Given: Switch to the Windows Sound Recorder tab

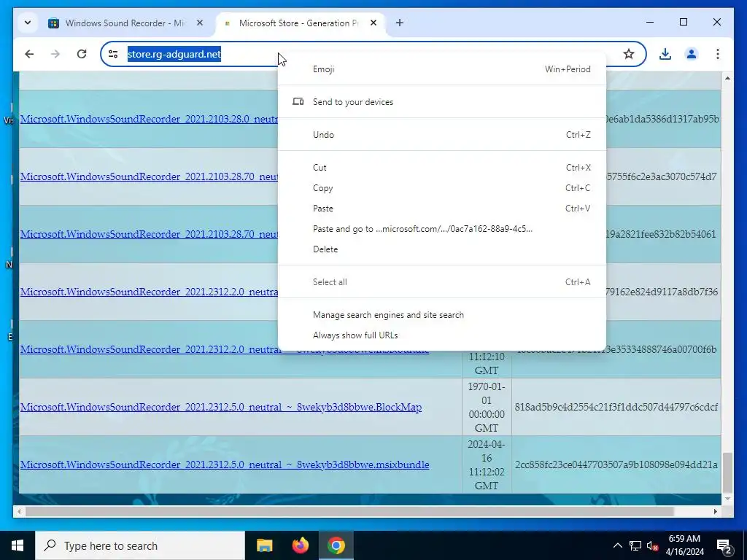Looking at the screenshot, I should pyautogui.click(x=125, y=23).
